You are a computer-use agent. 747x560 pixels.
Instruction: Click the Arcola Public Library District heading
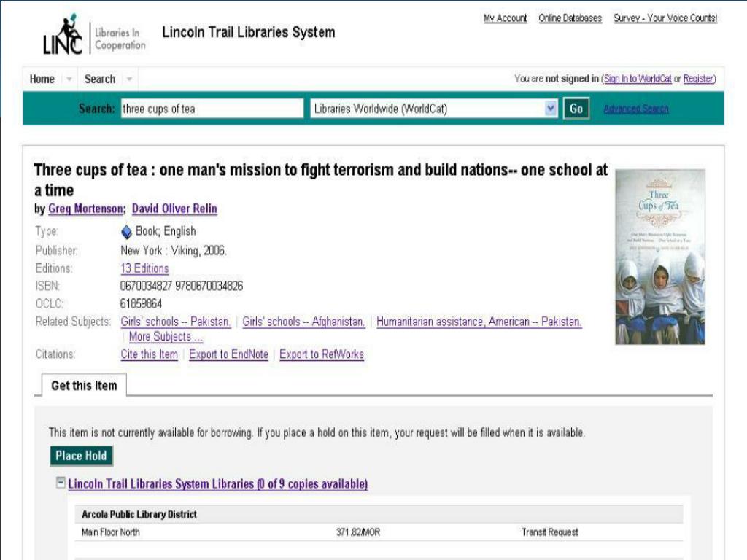pos(139,514)
